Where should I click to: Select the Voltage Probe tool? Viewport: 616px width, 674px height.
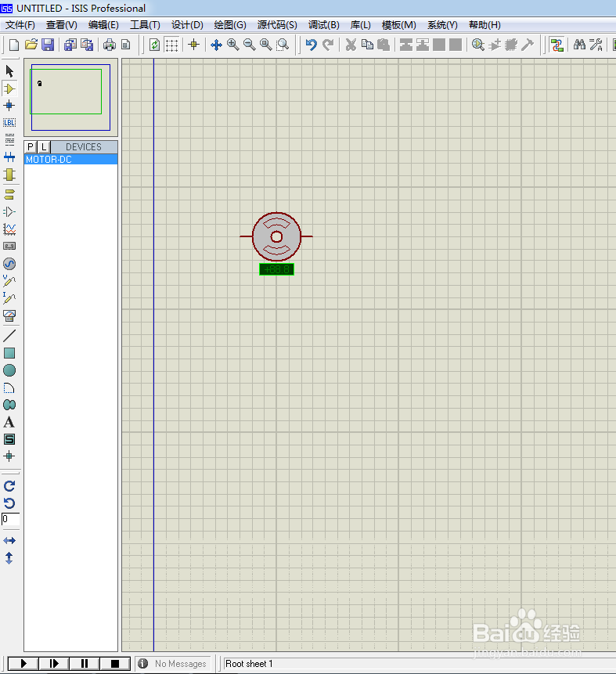click(x=9, y=281)
